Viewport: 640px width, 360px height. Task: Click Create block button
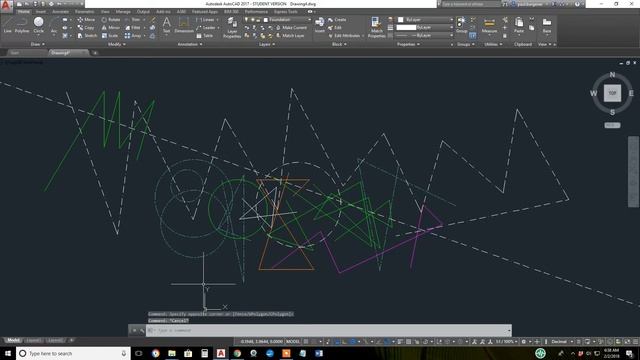(337, 20)
